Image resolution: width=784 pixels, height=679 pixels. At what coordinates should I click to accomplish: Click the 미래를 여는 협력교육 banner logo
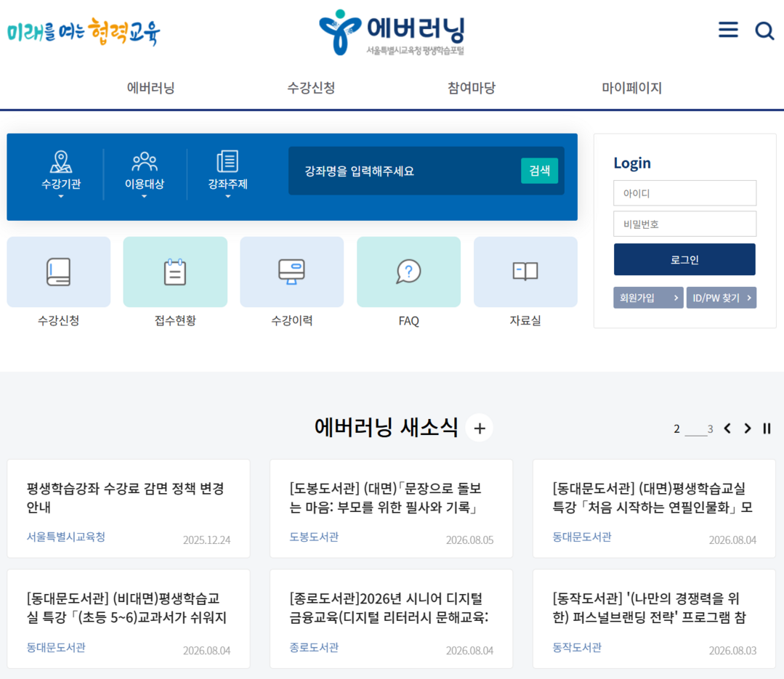coord(84,32)
